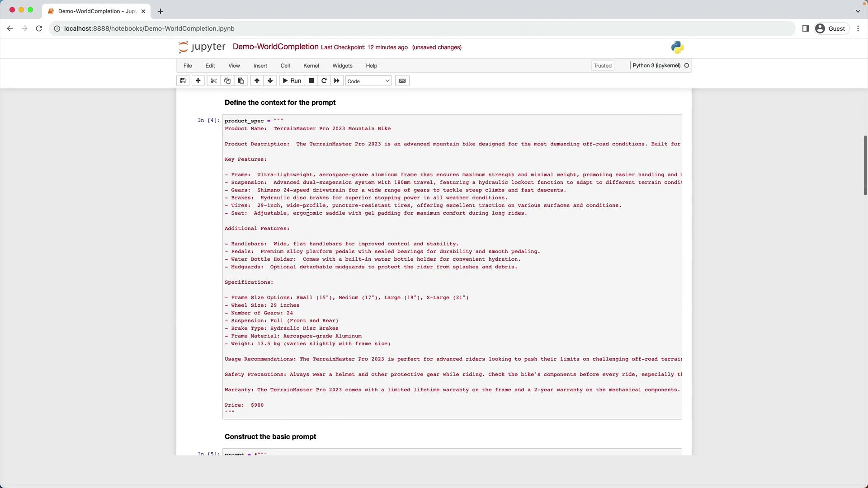Screen dimensions: 868x488
Task: Insert a cell below with the plus icon
Action: 198,81
